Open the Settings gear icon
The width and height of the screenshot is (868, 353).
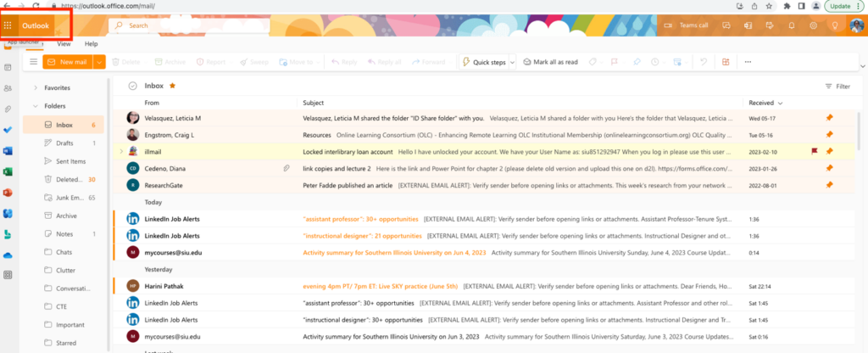(814, 25)
